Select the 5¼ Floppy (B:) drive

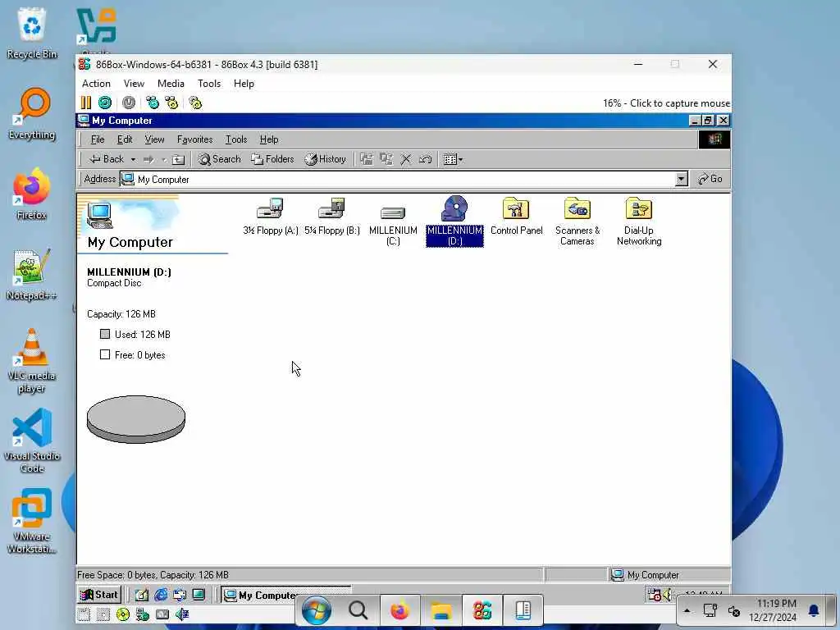point(331,217)
